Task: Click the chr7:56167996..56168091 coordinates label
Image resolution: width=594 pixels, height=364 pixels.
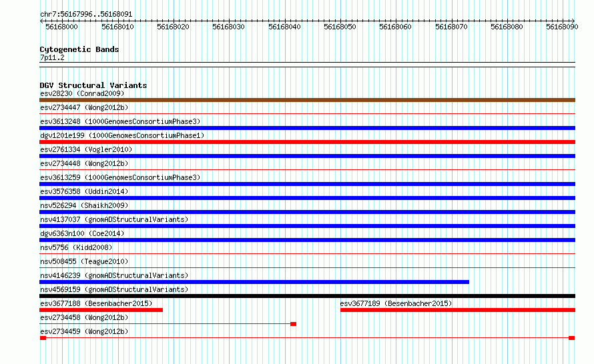Action: click(86, 14)
